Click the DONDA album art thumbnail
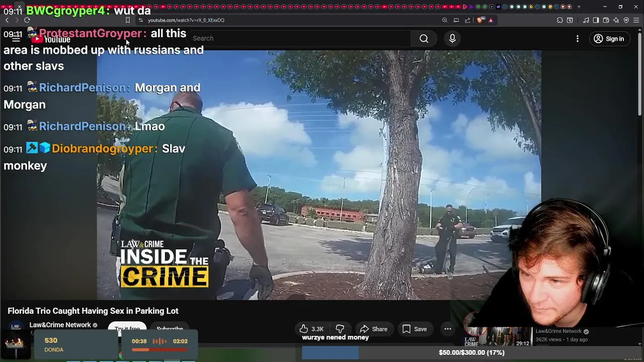 pyautogui.click(x=15, y=344)
